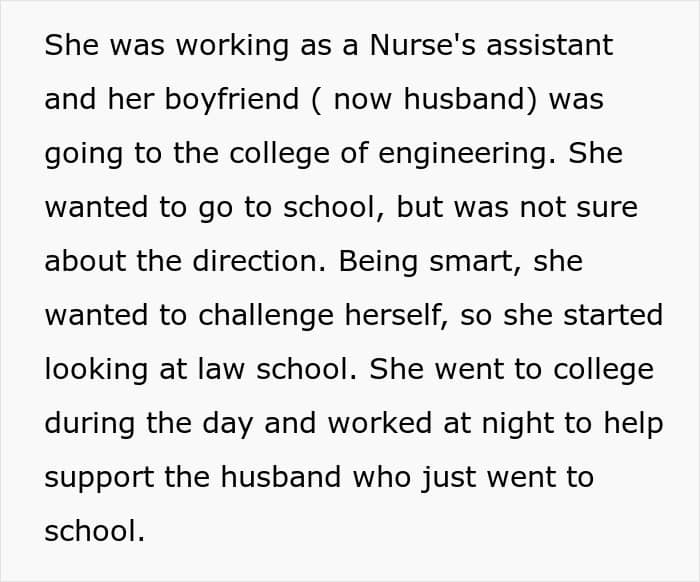Click the word "sure" after "not"
The image size is (700, 582).
[607, 208]
